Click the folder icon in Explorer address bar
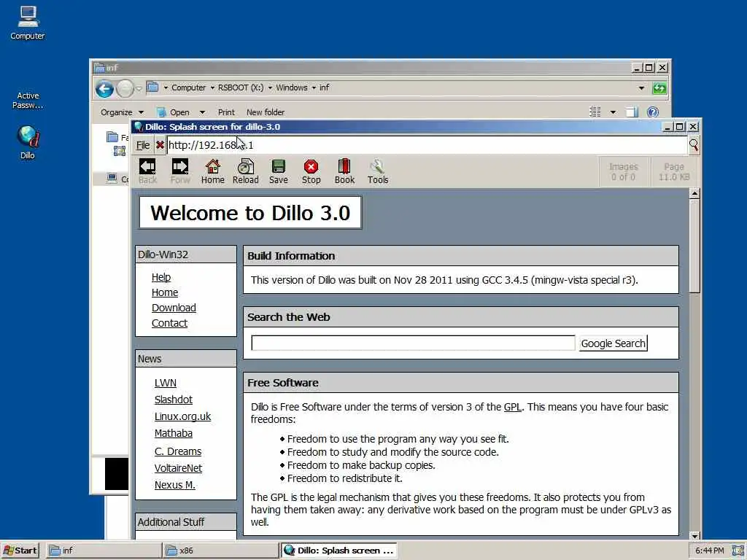Image resolution: width=747 pixels, height=560 pixels. pos(152,87)
